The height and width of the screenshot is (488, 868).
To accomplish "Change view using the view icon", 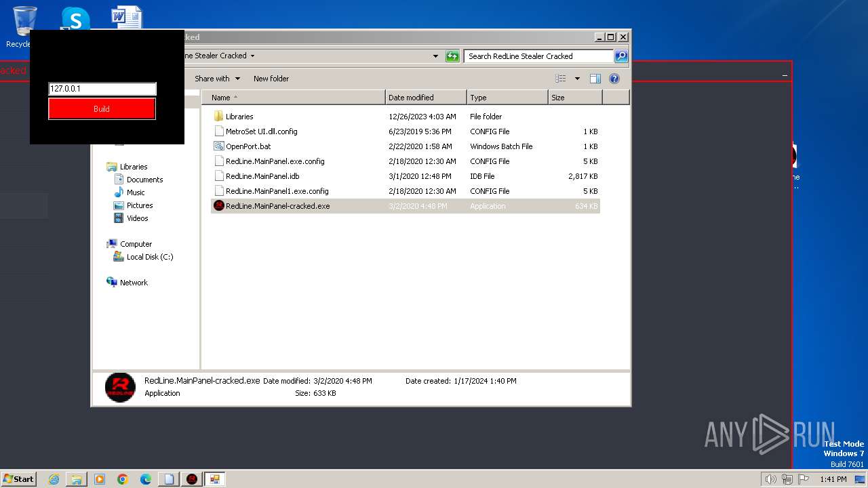I will click(560, 79).
